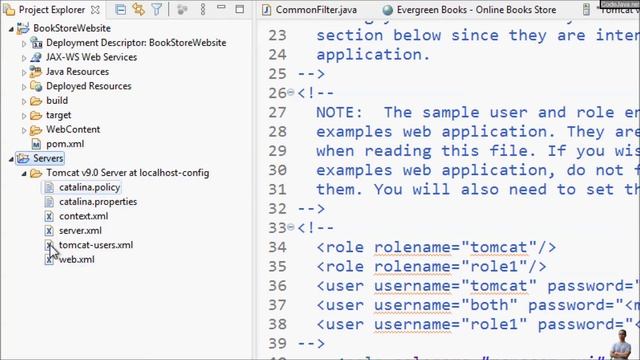
Task: Click the pom.xml Maven file icon
Action: tap(36, 144)
